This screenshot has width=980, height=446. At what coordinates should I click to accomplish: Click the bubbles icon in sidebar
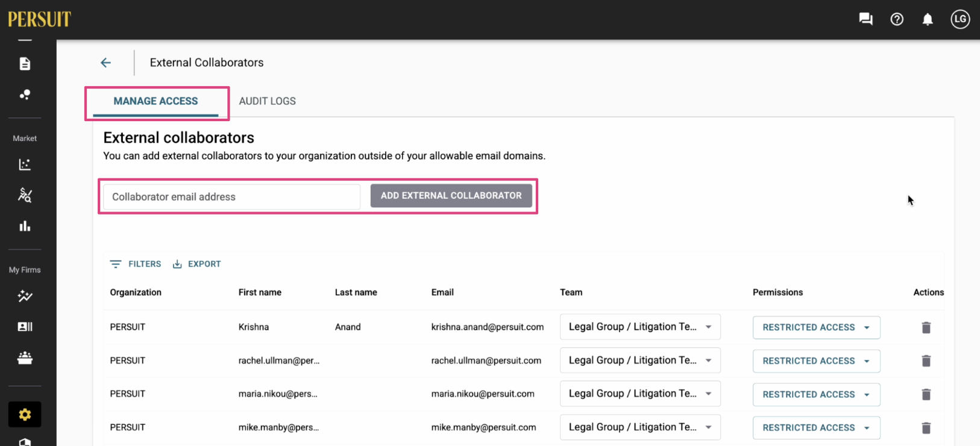click(25, 95)
